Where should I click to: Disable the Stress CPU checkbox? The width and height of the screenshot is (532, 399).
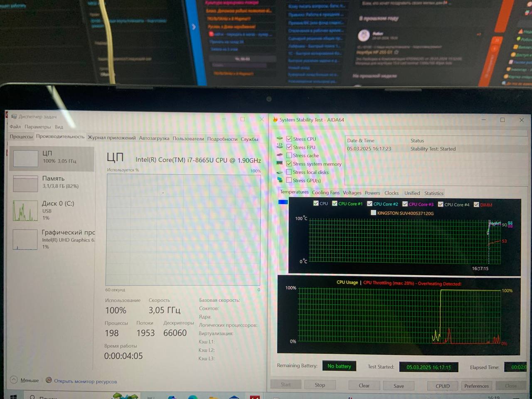coord(289,139)
